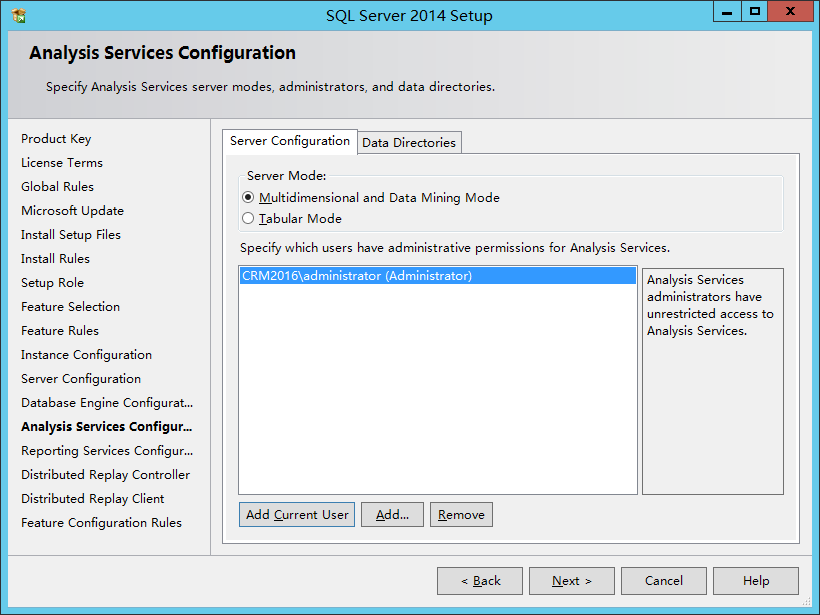The width and height of the screenshot is (820, 615).
Task: Minimize the SQL Server 2014 Setup window
Action: 727,12
